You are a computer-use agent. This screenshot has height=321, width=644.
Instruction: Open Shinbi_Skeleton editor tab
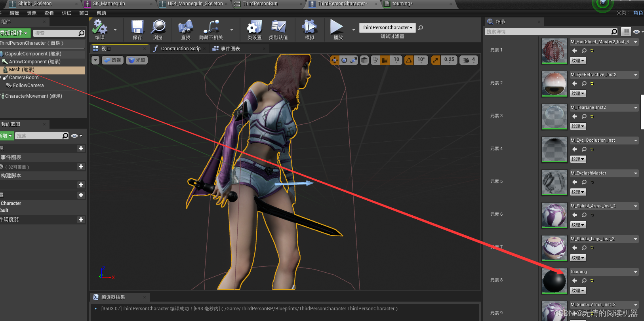click(35, 4)
